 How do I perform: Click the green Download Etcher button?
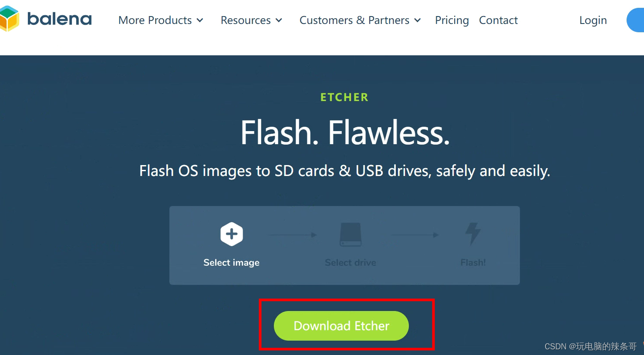(341, 326)
